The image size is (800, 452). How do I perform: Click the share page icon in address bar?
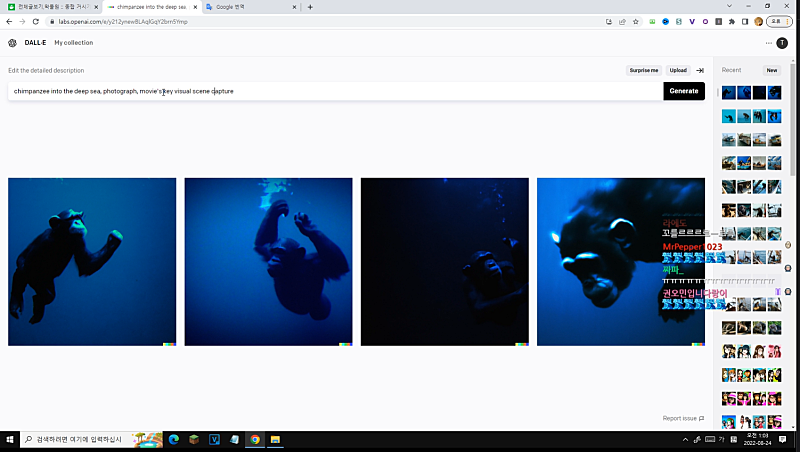(621, 21)
